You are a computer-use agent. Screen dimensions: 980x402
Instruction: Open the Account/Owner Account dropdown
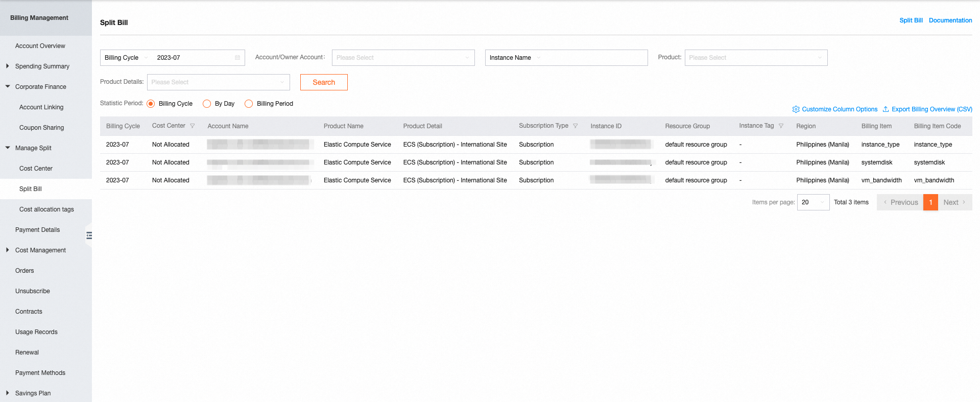[403, 58]
